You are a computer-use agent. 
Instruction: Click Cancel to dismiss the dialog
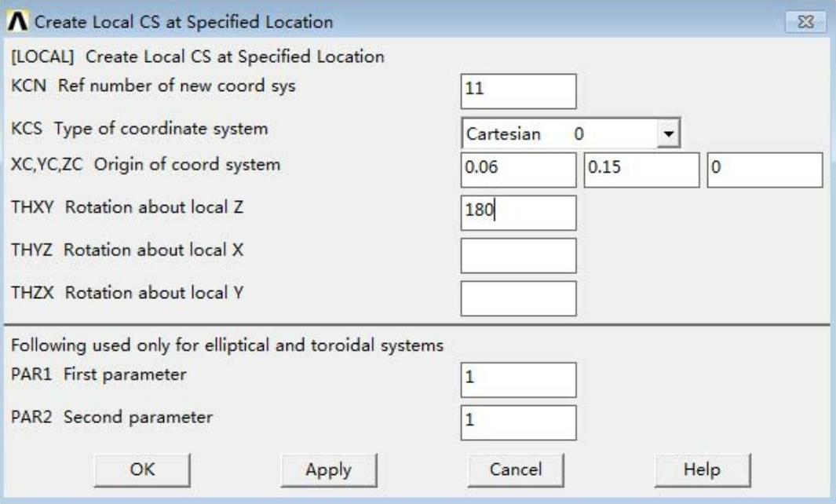pyautogui.click(x=515, y=469)
